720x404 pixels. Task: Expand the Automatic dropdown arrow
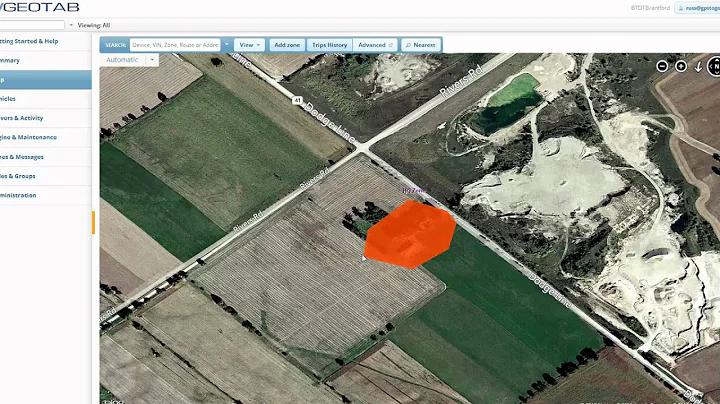pyautogui.click(x=152, y=60)
